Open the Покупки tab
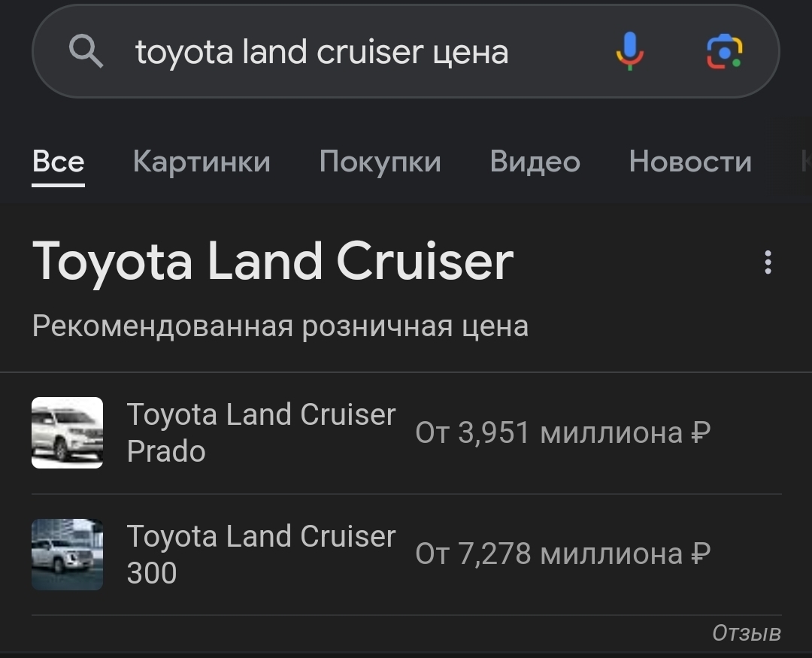Viewport: 812px width, 658px height. point(380,162)
